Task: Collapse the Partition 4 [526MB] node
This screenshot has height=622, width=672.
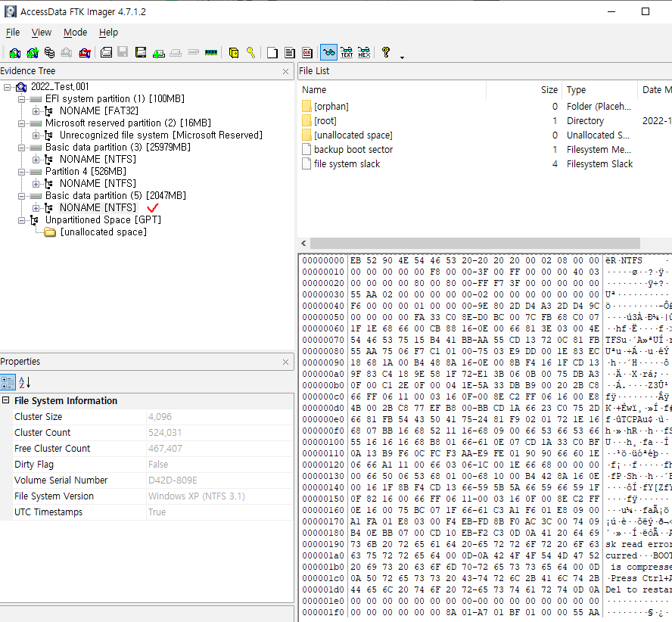Action: click(21, 172)
